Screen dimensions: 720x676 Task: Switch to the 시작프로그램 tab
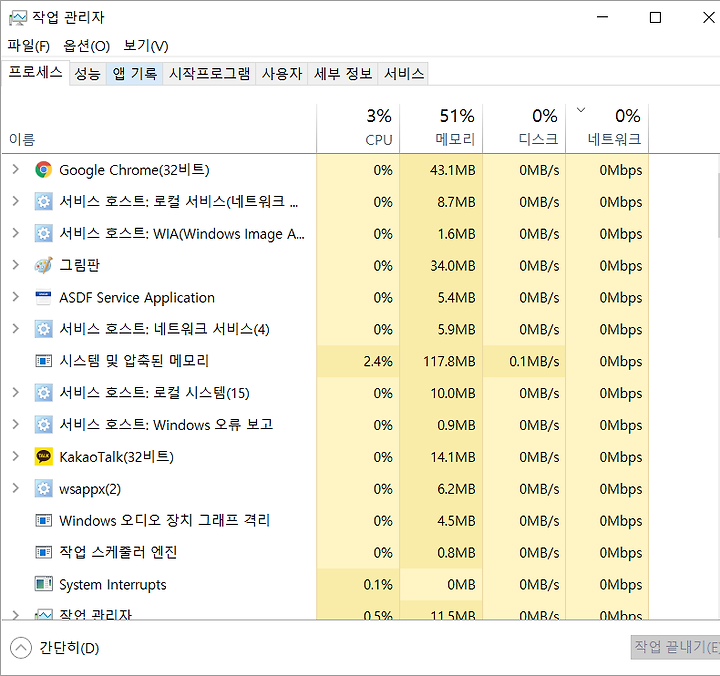click(x=209, y=73)
